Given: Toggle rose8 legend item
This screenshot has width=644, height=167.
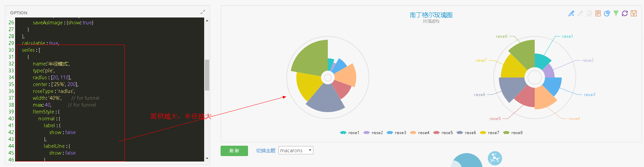Looking at the screenshot, I should (x=512, y=133).
